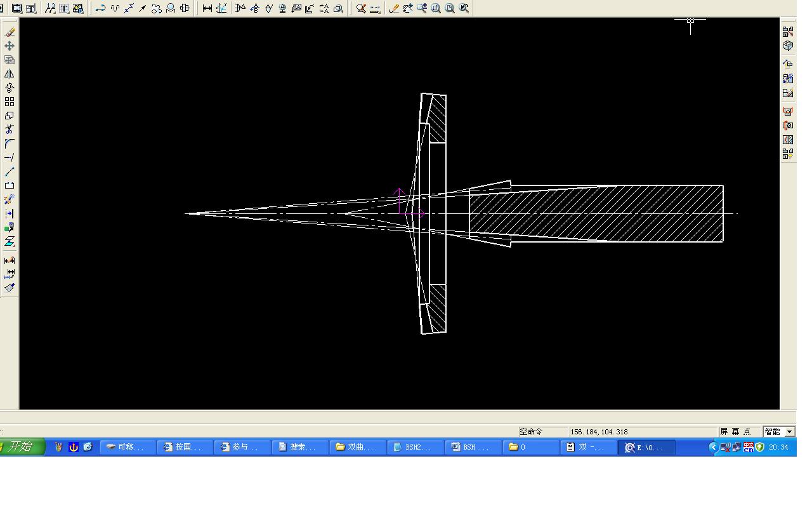
Task: Click the Spline curve tool
Action: [115, 8]
